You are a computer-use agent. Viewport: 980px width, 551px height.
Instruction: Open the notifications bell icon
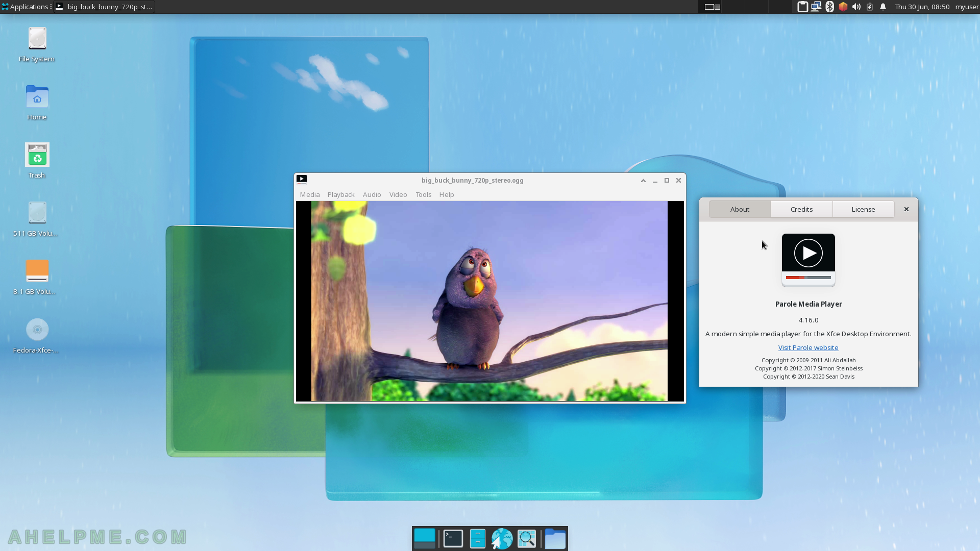[883, 7]
